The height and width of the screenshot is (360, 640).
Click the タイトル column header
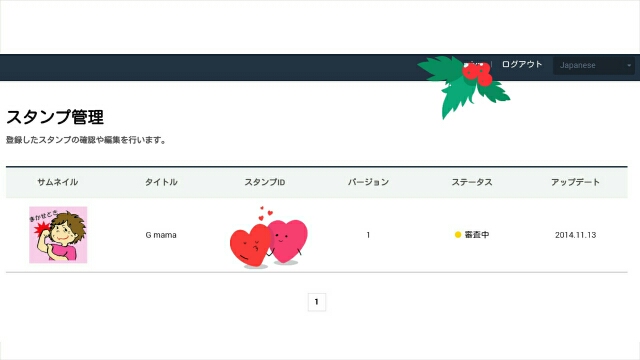(161, 182)
